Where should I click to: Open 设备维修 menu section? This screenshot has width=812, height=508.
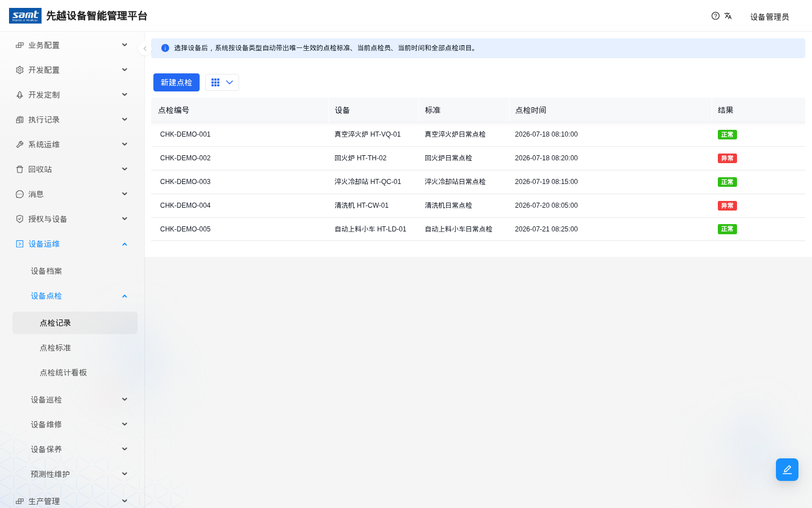(75, 424)
